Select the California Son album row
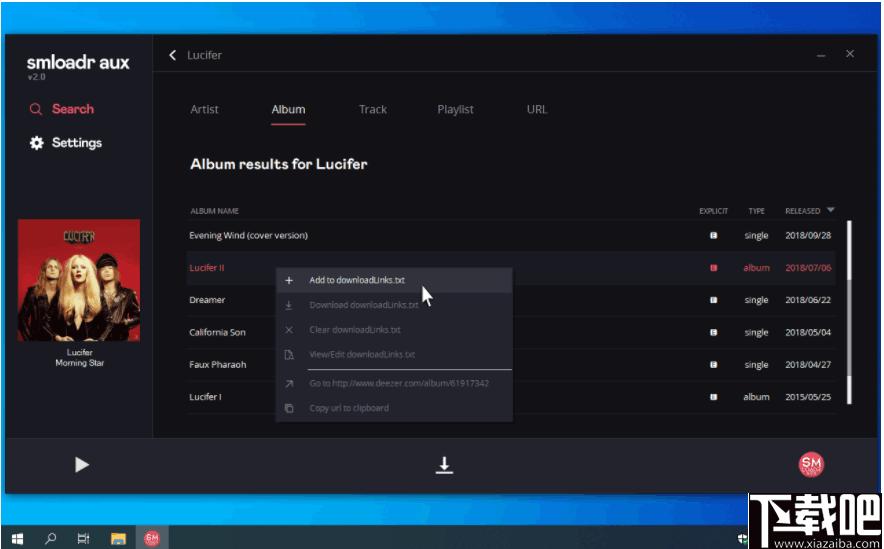 coord(510,333)
